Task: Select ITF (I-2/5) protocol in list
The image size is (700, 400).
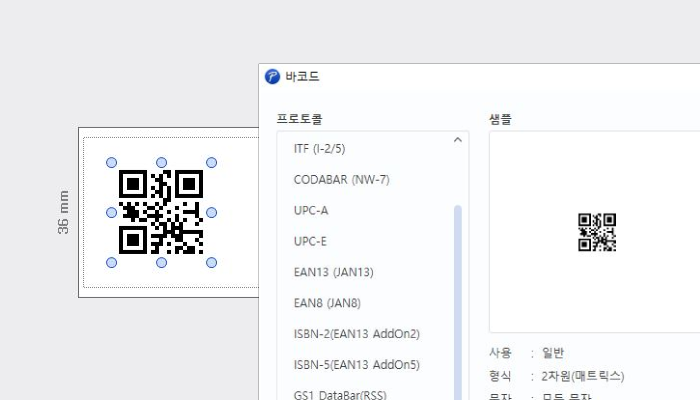Action: pos(319,149)
